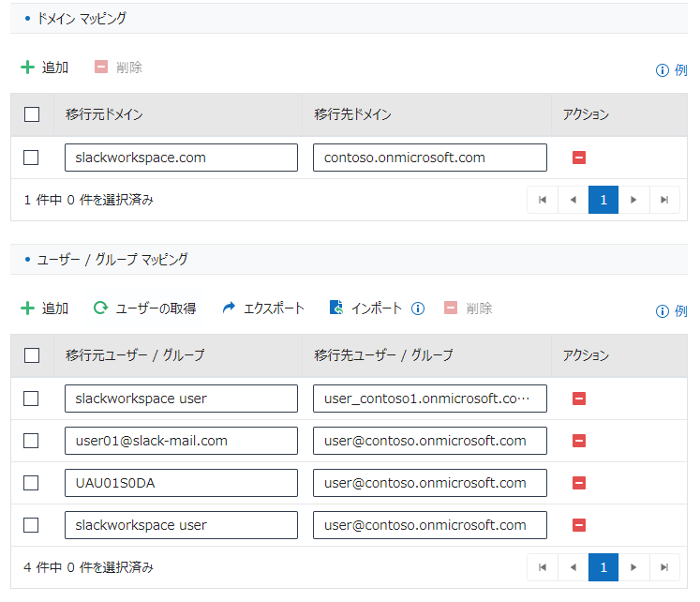Viewport: 700px width, 602px height.
Task: Click the エクスポート arrow icon
Action: point(229,308)
